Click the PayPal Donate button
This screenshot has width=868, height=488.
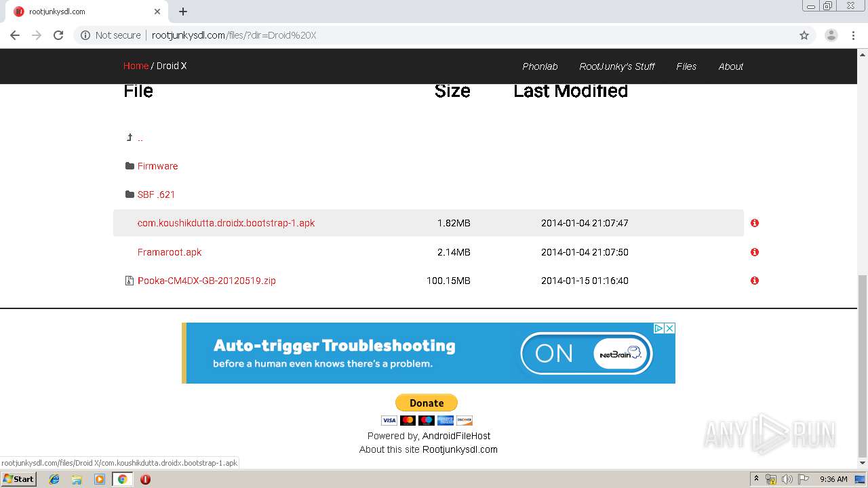click(427, 403)
